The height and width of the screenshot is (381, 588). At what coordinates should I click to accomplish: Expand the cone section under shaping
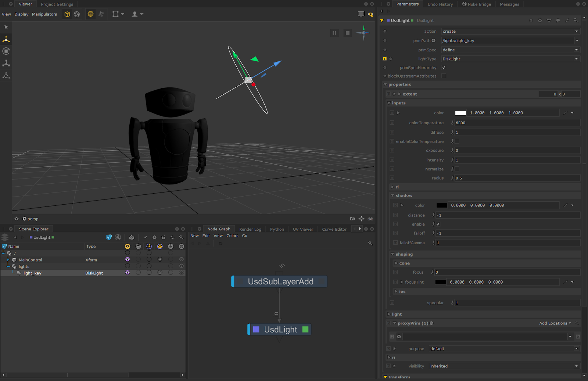click(x=396, y=263)
